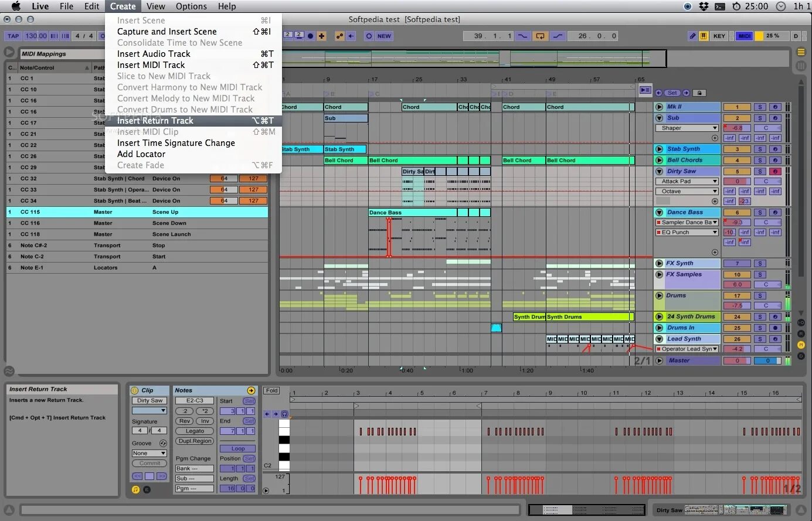
Task: Solo the Mk II track
Action: click(x=760, y=107)
